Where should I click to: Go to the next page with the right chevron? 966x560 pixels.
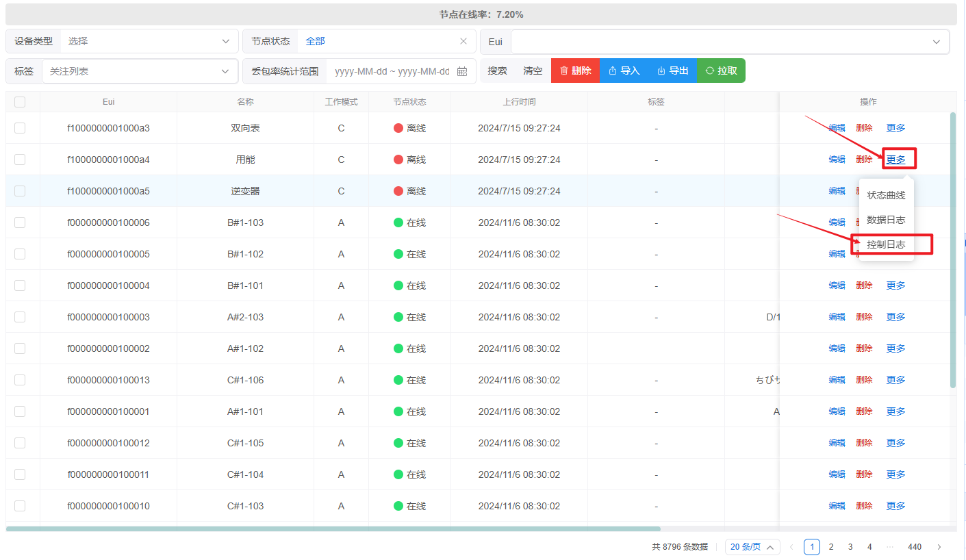pos(939,547)
